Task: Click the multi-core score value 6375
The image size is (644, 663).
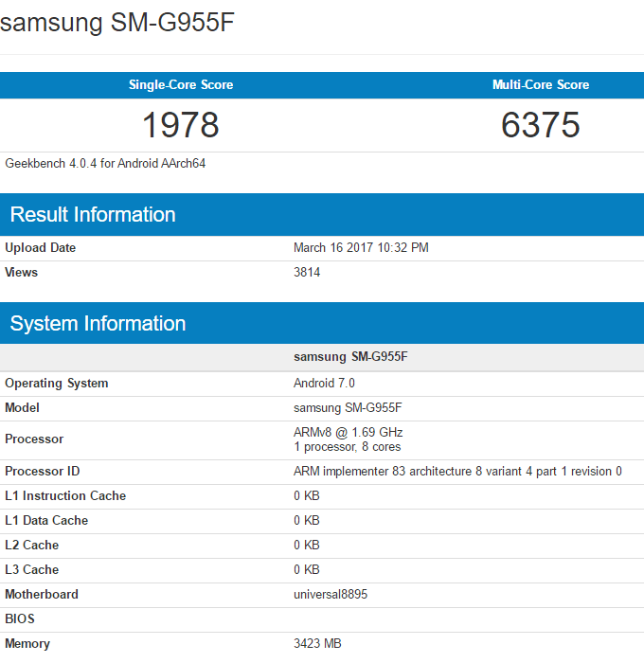Action: click(x=540, y=125)
